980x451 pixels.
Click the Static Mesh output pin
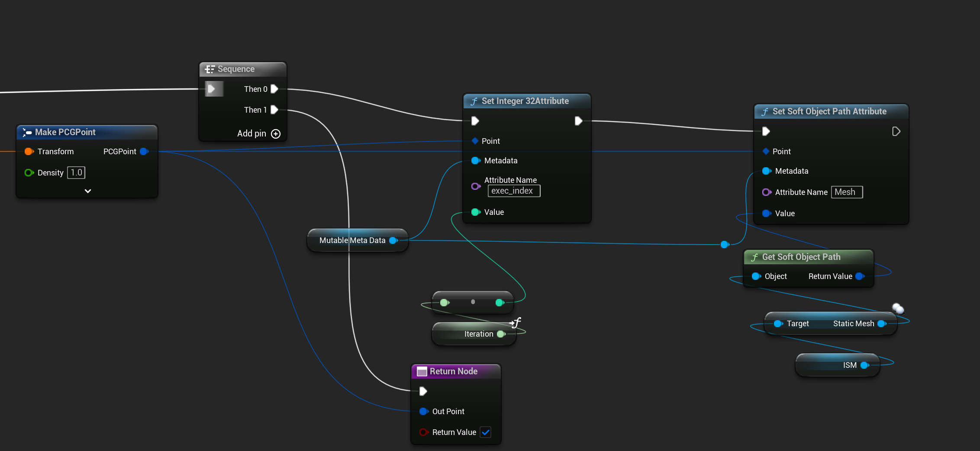(881, 324)
